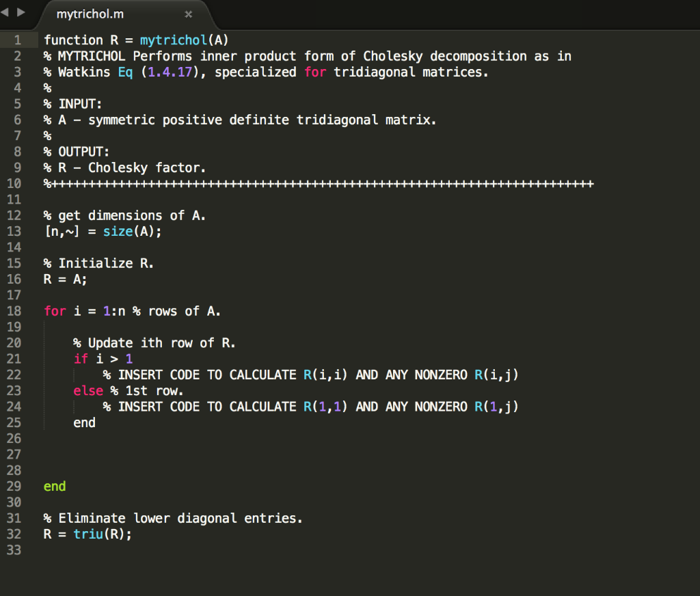Close the mytrichol.m tab
700x596 pixels.
[x=189, y=13]
